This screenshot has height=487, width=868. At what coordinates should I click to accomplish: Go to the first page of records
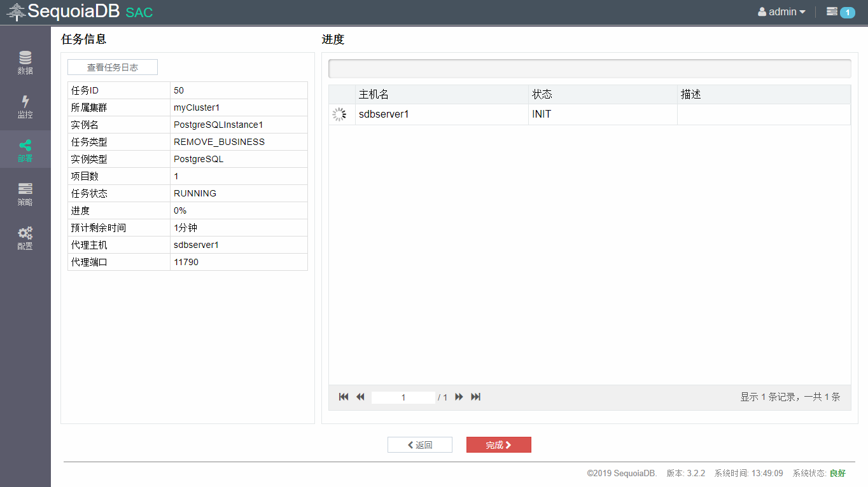coord(344,397)
